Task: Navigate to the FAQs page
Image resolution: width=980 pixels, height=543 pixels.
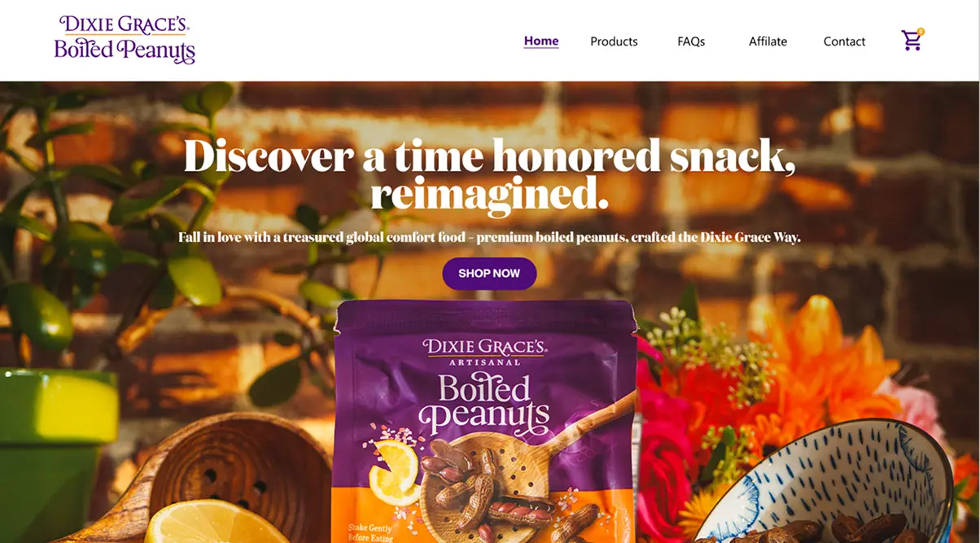Action: [x=691, y=42]
